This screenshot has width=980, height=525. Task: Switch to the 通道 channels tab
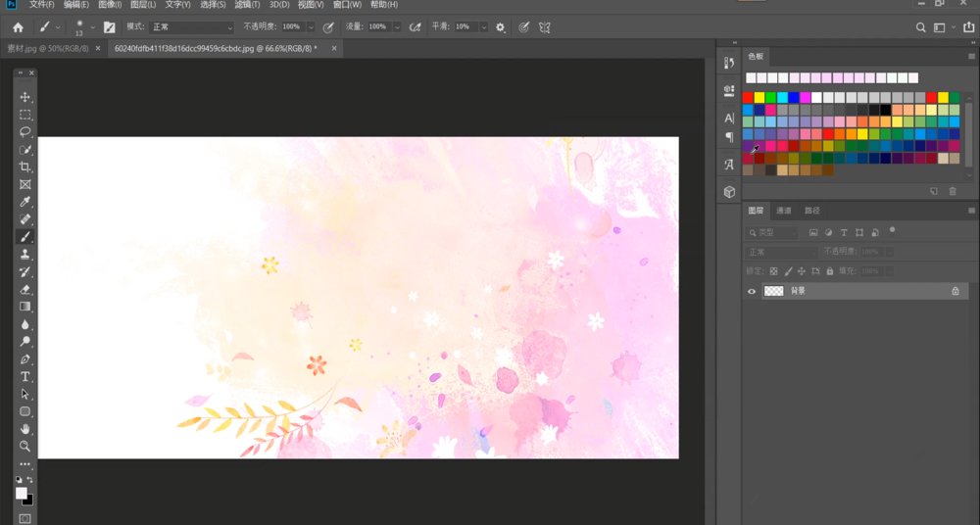(x=784, y=211)
